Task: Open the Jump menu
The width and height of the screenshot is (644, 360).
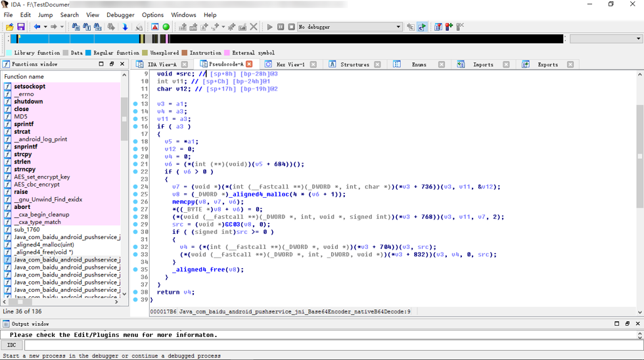Action: tap(45, 14)
